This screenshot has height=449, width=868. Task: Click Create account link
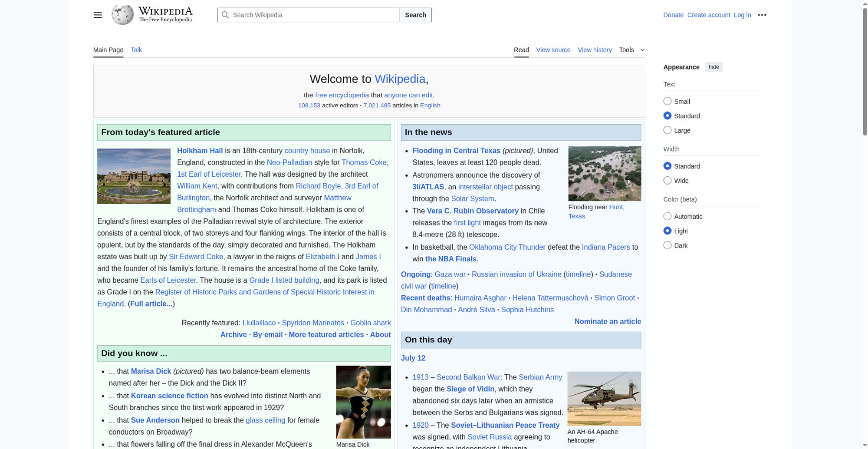point(709,15)
